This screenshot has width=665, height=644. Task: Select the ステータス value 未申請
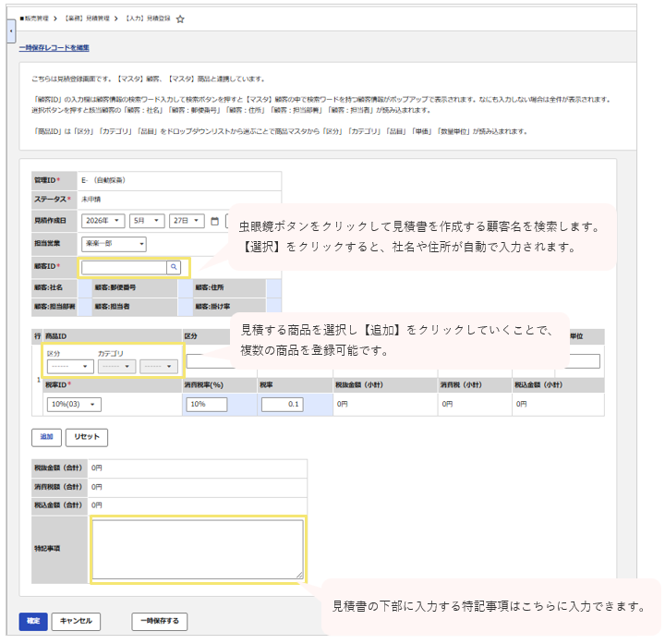[91, 200]
